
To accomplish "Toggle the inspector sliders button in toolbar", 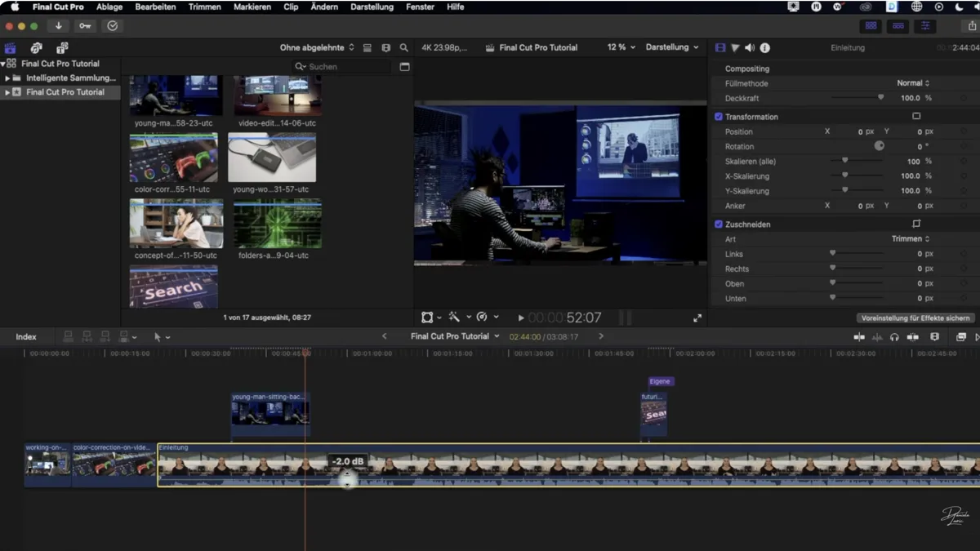I will point(925,26).
